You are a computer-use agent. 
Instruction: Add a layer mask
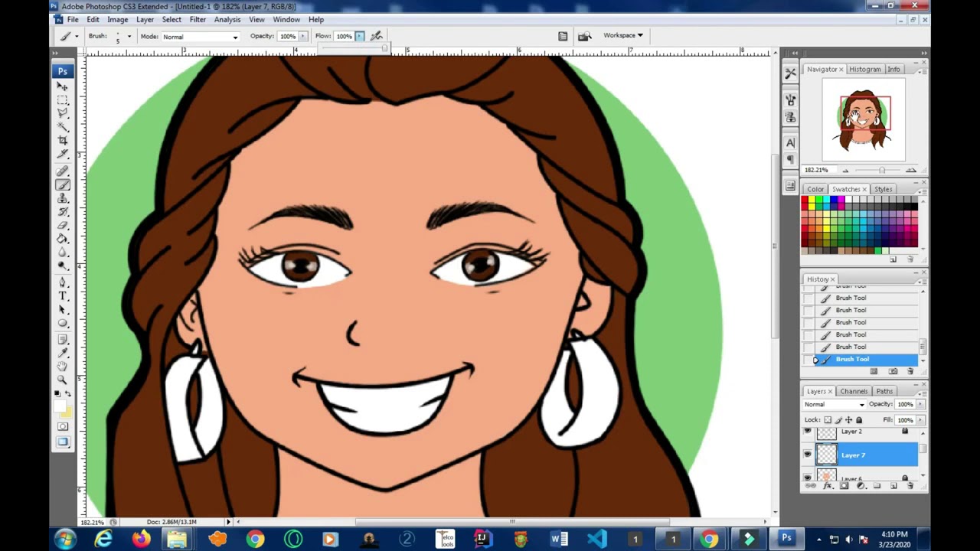844,486
